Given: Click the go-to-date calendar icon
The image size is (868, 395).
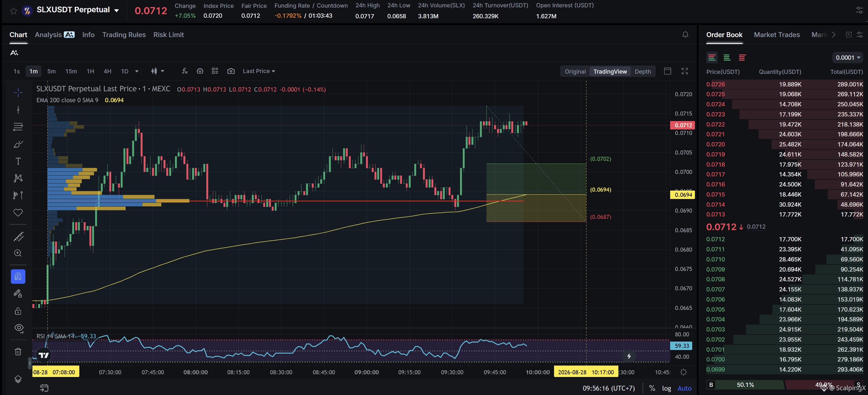Looking at the screenshot, I should coord(44,388).
